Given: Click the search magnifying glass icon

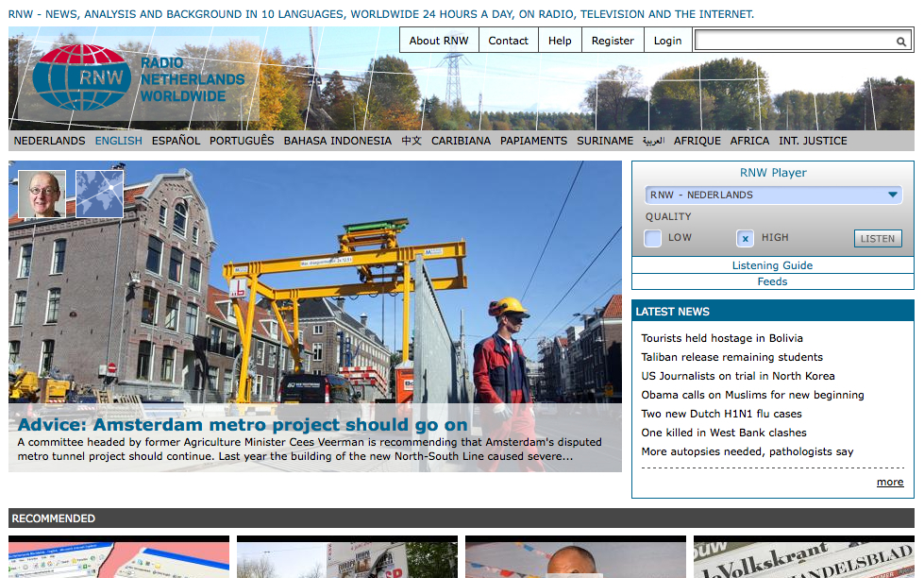Looking at the screenshot, I should pyautogui.click(x=901, y=42).
